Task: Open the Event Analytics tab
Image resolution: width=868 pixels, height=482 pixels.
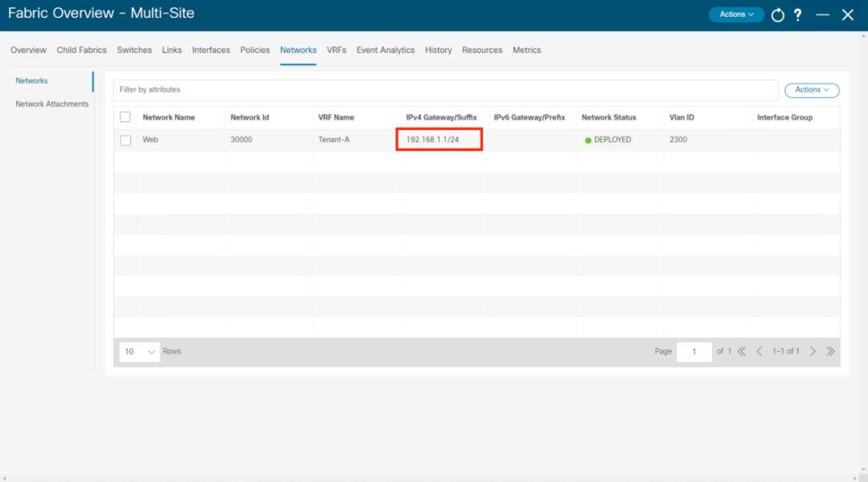Action: [x=385, y=50]
